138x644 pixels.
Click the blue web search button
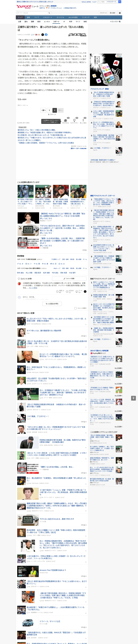(x=120, y=2)
